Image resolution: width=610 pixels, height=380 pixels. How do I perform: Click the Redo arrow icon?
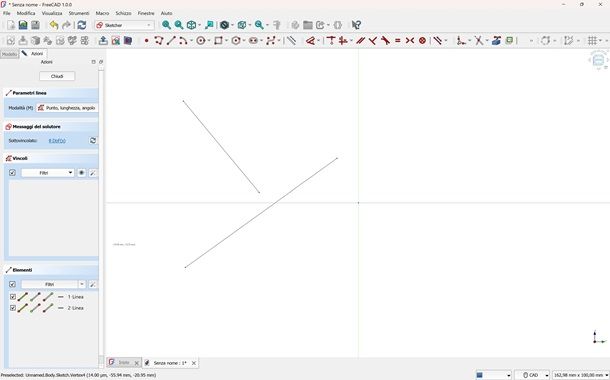point(67,25)
